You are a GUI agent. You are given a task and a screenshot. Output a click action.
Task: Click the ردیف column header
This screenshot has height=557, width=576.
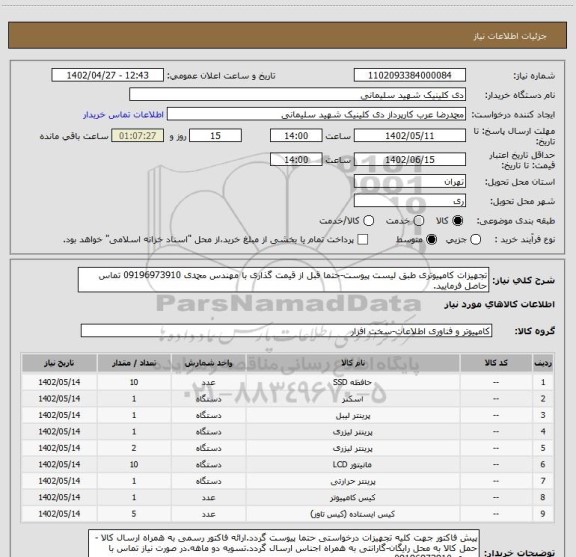[543, 363]
